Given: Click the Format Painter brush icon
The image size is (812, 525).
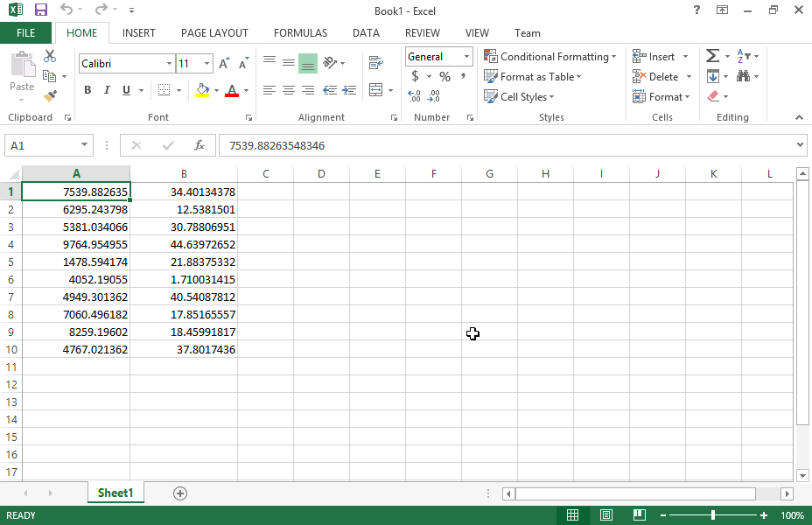Looking at the screenshot, I should pos(50,96).
